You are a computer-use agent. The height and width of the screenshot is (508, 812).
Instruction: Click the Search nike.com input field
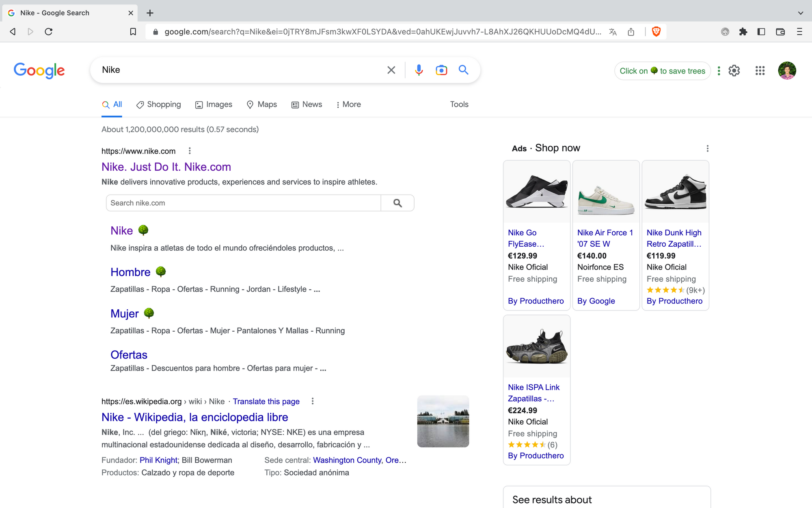[244, 203]
